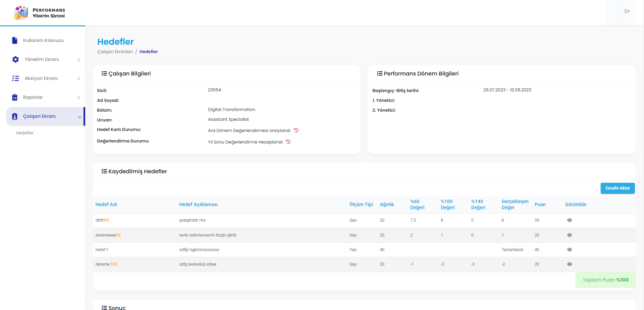
Task: Click the 7.5 value in dfdfr row
Action: [x=413, y=220]
